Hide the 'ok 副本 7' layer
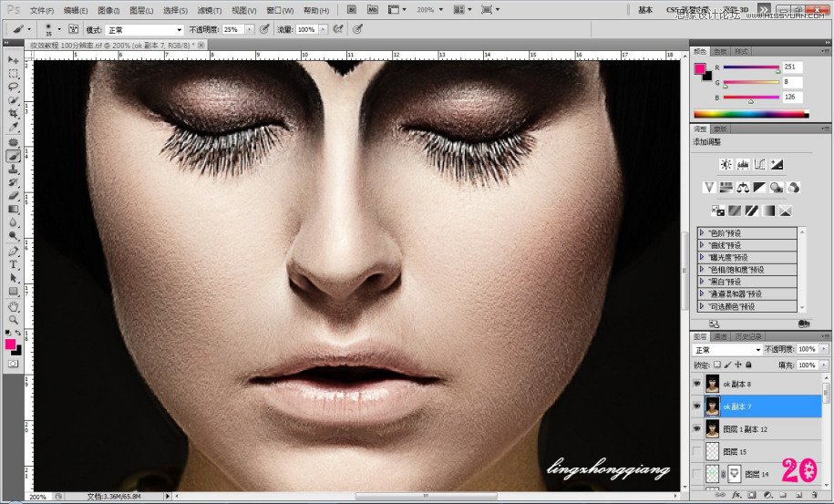This screenshot has width=834, height=504. point(697,406)
